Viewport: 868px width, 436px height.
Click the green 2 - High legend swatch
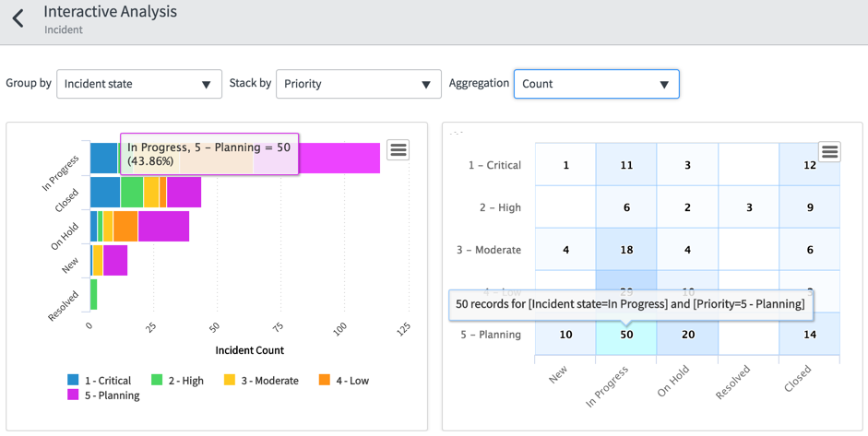coord(157,380)
